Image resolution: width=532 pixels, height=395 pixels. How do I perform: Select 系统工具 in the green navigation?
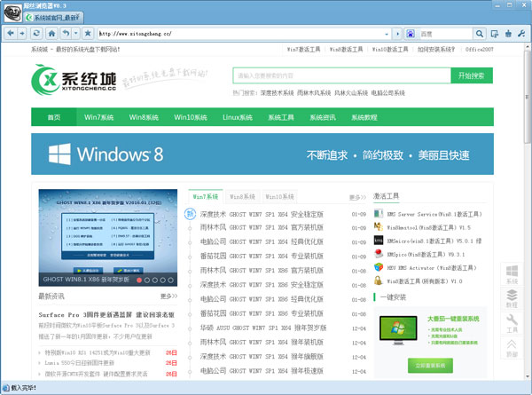coord(281,117)
